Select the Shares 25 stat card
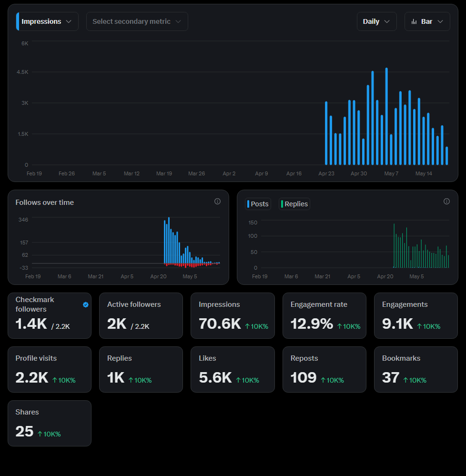Screen dimensions: 466x476 50,423
